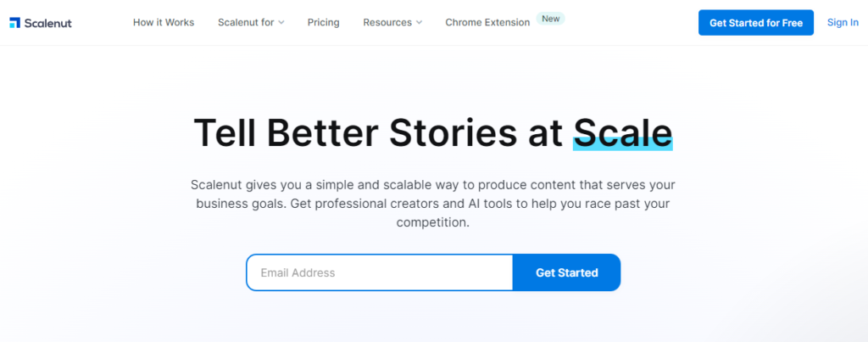Click the paragraph line starting Scalenut gives you
Image resolution: width=868 pixels, height=342 pixels.
pyautogui.click(x=432, y=184)
